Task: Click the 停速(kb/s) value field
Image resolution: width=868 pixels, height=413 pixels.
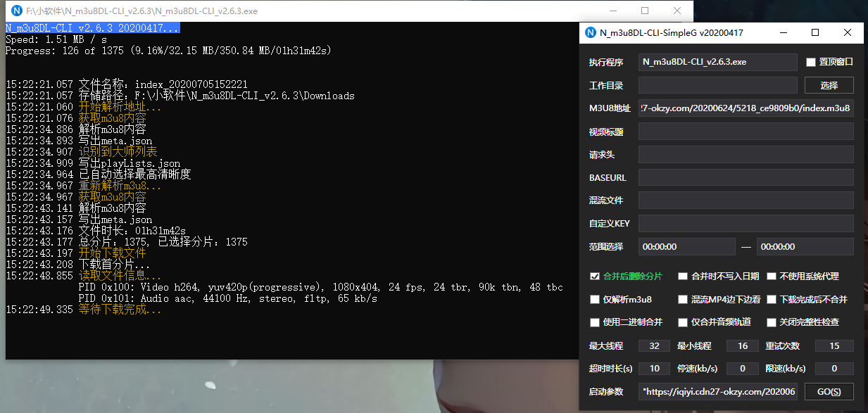Action: coord(743,369)
